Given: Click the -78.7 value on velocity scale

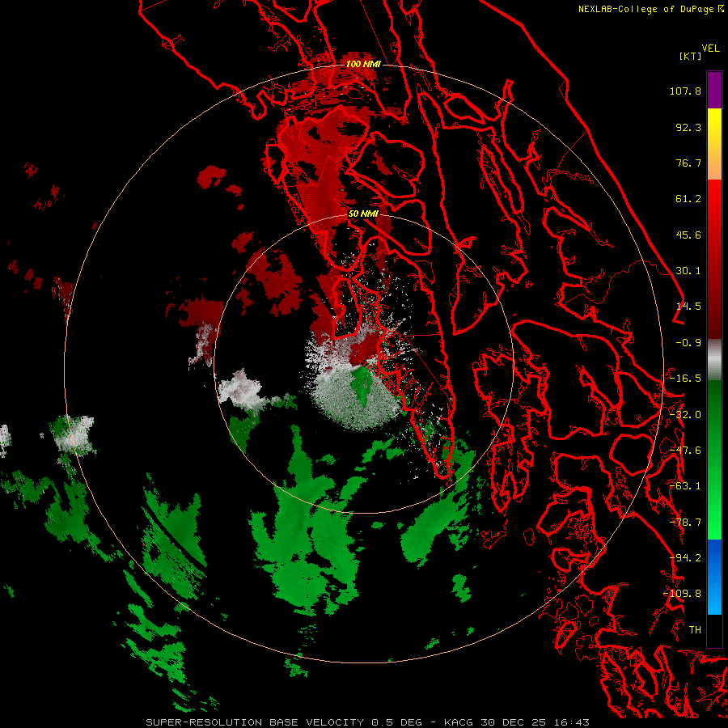Looking at the screenshot, I should (x=685, y=523).
